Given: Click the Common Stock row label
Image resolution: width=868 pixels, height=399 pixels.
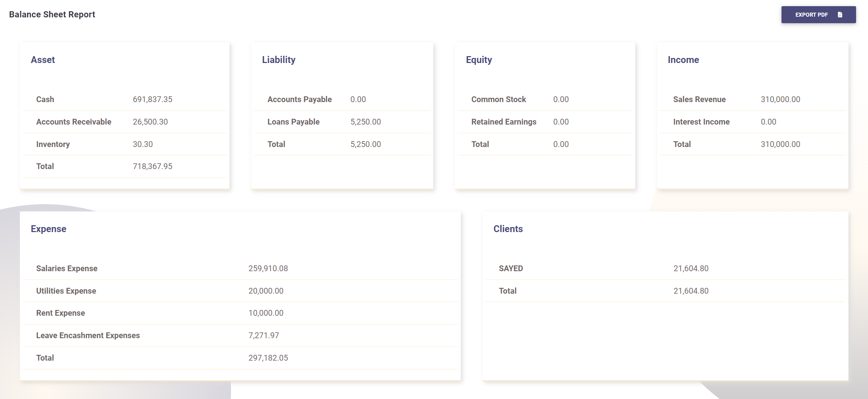Looking at the screenshot, I should coord(498,99).
